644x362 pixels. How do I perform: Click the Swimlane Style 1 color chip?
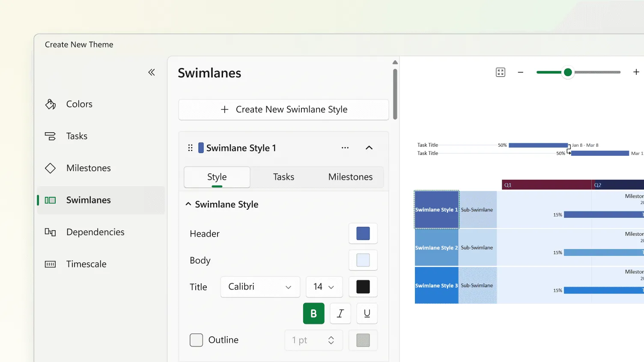click(201, 148)
